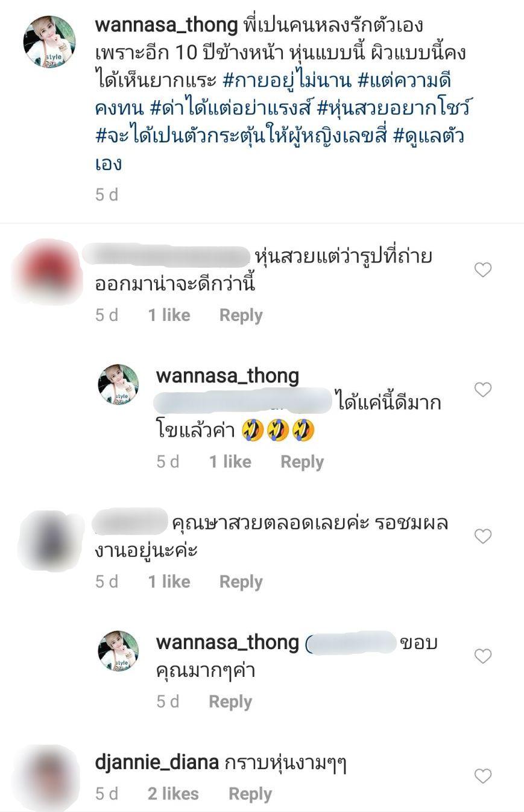524x812 pixels.
Task: Open wannasa_thong avatar on emoji reply
Action: 118,384
